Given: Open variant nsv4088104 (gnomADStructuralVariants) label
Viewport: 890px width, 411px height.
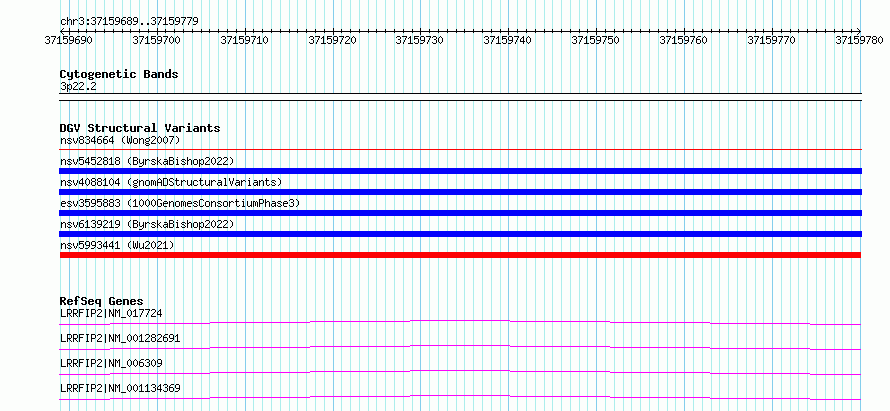Looking at the screenshot, I should (x=171, y=182).
